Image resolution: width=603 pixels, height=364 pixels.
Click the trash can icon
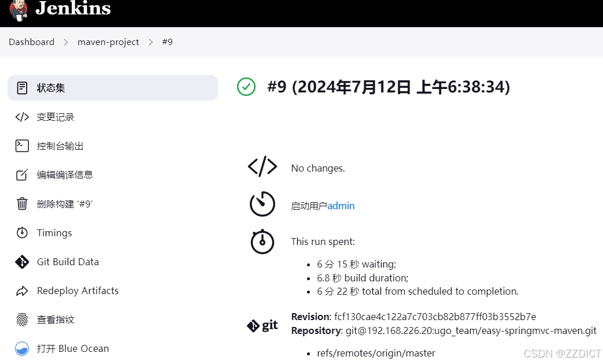23,204
